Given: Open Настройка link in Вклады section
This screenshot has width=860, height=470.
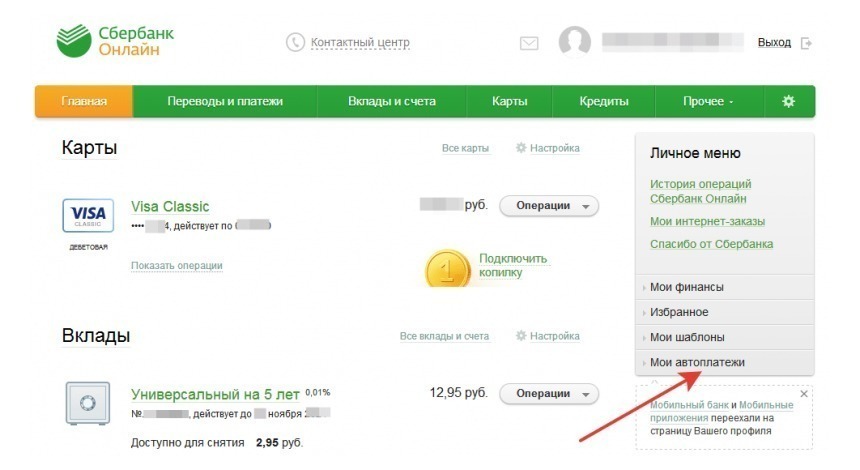Looking at the screenshot, I should point(555,336).
